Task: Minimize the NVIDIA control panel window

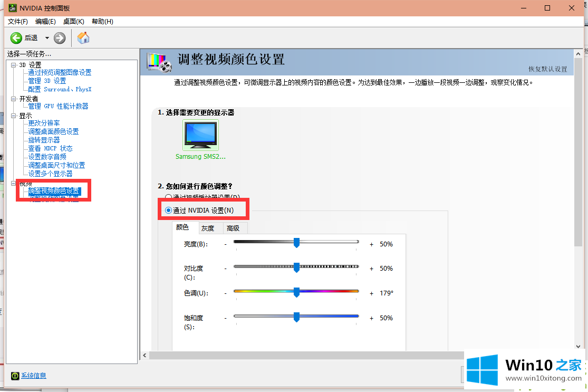Action: (524, 8)
